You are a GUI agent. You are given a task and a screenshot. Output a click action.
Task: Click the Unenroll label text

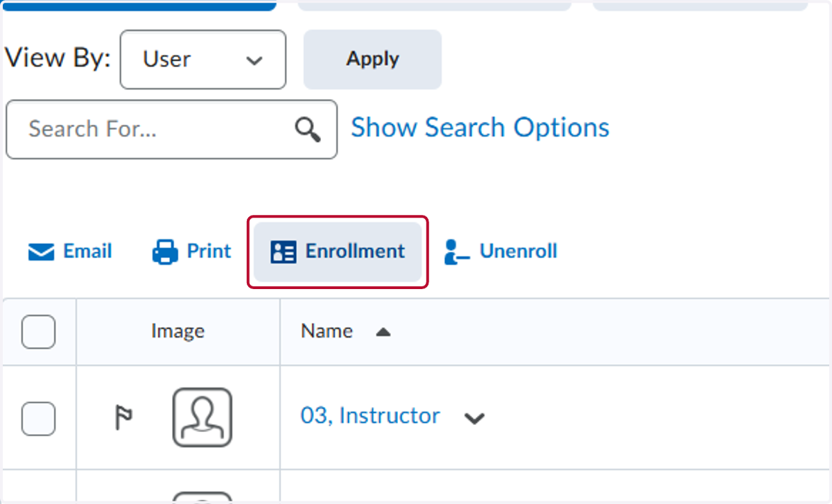(x=519, y=251)
